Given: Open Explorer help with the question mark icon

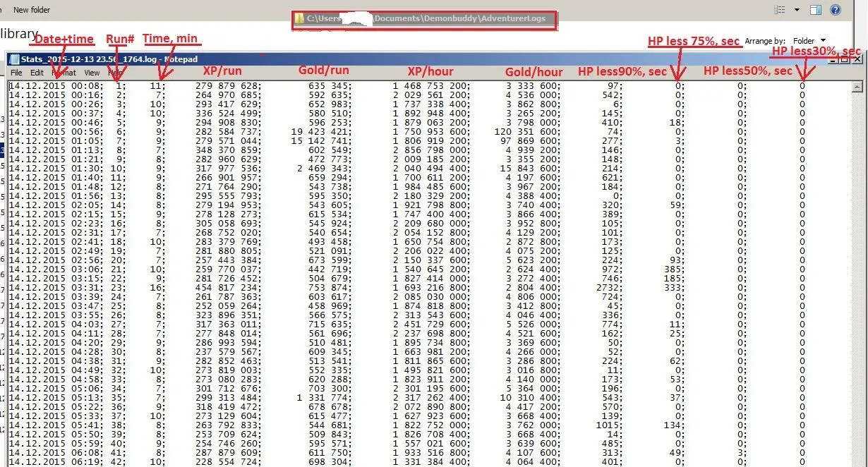Looking at the screenshot, I should coord(836,10).
